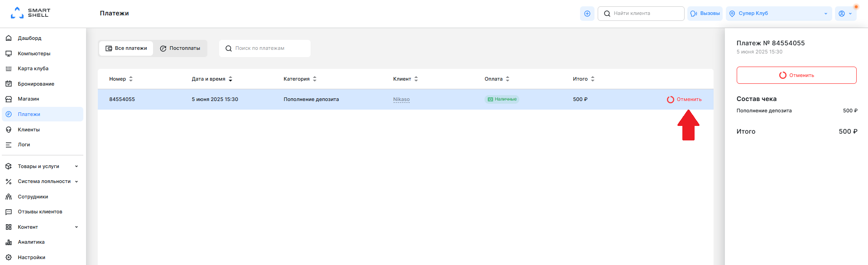
Task: Click the Сотрудники people icon
Action: pos(9,197)
